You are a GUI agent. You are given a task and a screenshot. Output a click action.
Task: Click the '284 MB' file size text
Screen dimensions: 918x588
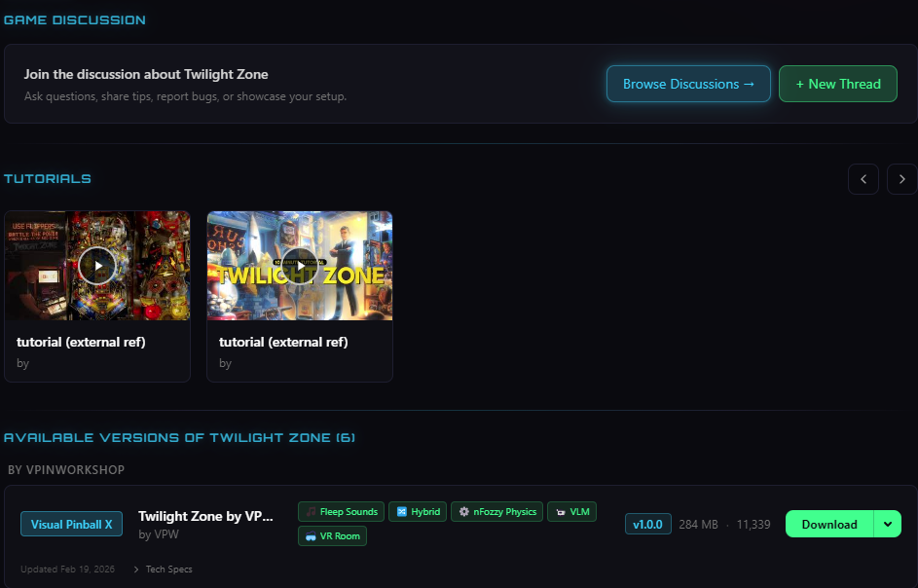[x=698, y=524]
